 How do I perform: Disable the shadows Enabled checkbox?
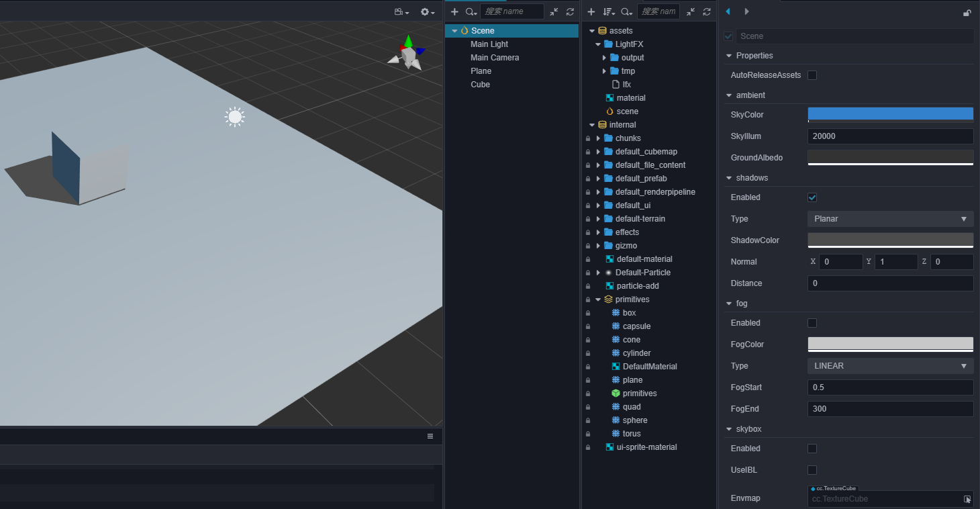pyautogui.click(x=812, y=197)
